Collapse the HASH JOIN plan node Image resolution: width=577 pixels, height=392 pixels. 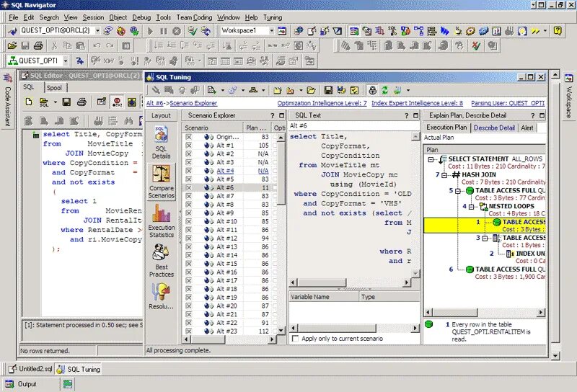tap(444, 175)
